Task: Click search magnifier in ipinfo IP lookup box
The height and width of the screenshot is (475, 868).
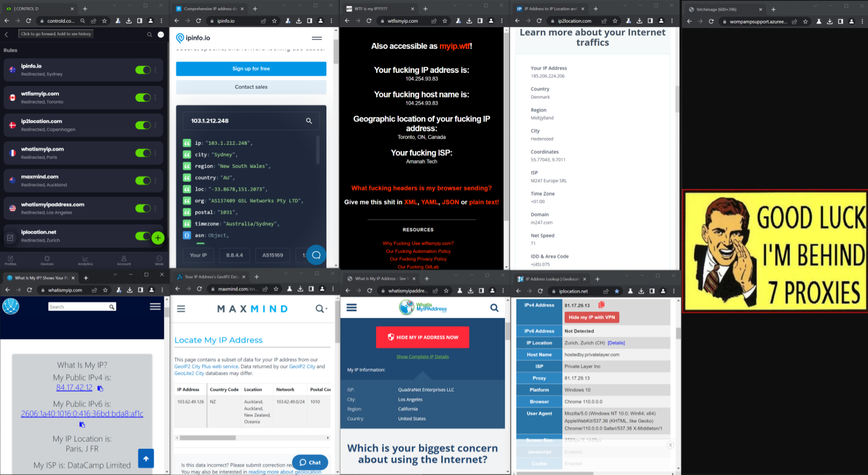Action: (309, 121)
